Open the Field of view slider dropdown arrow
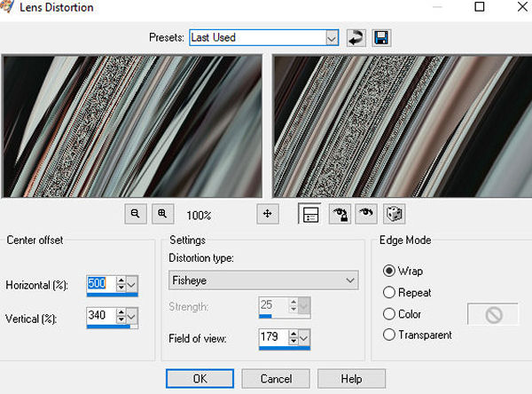This screenshot has height=394, width=532. [304, 337]
